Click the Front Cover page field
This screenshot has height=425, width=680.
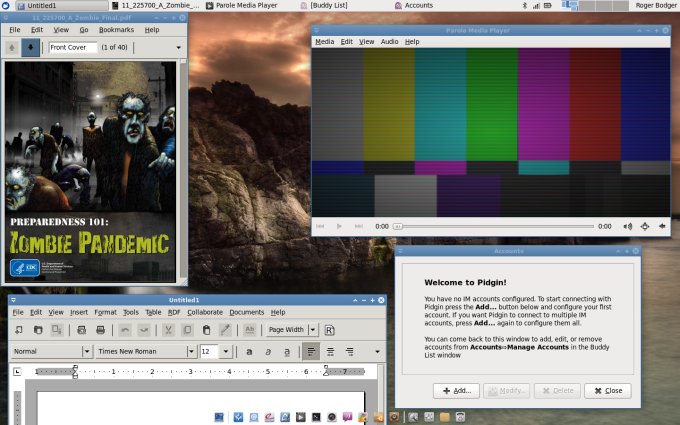coord(73,47)
